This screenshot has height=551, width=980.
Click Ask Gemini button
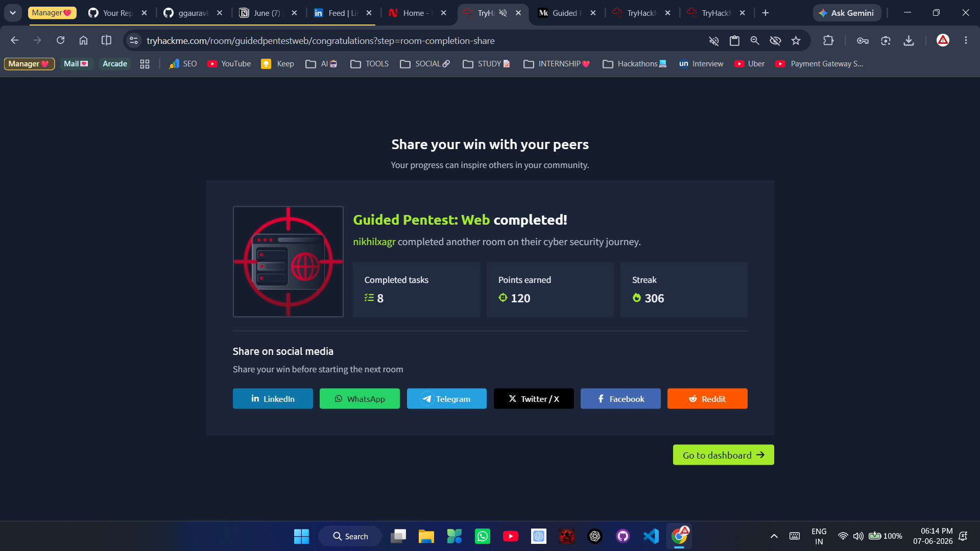tap(846, 13)
